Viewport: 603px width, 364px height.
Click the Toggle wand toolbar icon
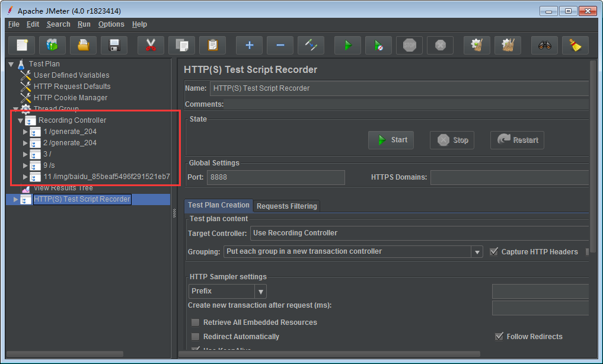[x=311, y=45]
